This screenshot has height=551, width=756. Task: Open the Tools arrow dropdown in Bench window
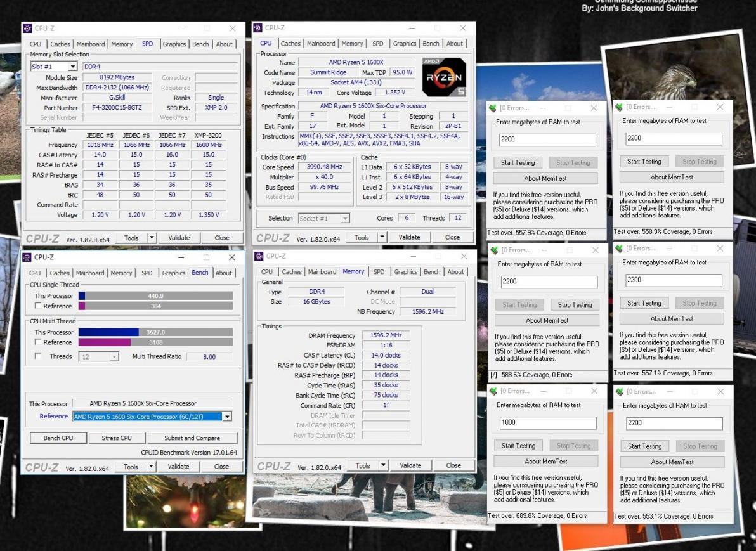click(x=151, y=467)
